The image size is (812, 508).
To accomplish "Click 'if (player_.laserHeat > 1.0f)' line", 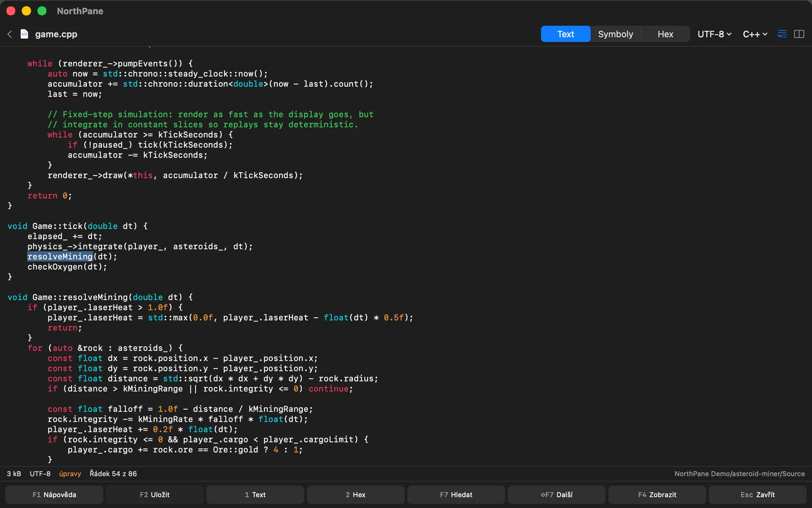I will [x=105, y=307].
